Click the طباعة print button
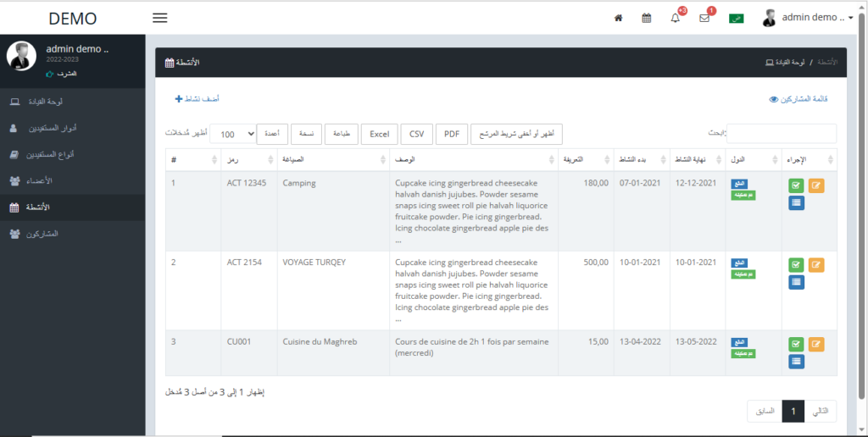The height and width of the screenshot is (437, 868). click(x=342, y=134)
